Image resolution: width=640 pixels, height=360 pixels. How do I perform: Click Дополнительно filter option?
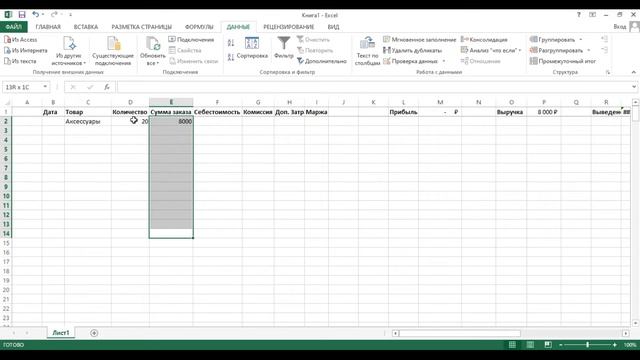(322, 61)
